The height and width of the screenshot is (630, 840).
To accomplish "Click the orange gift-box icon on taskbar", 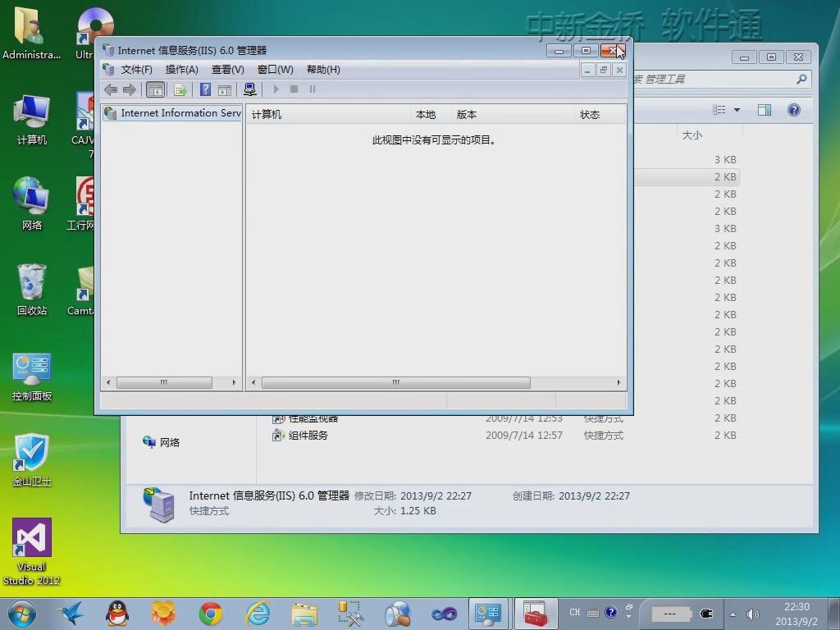I will pyautogui.click(x=163, y=614).
